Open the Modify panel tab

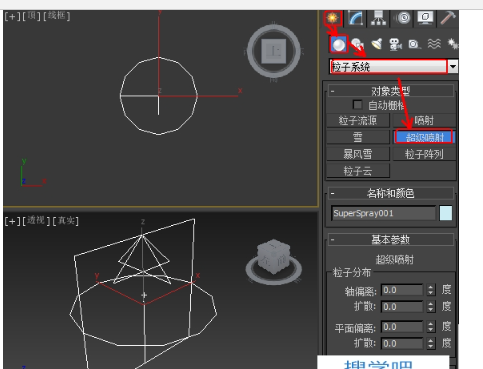[355, 18]
